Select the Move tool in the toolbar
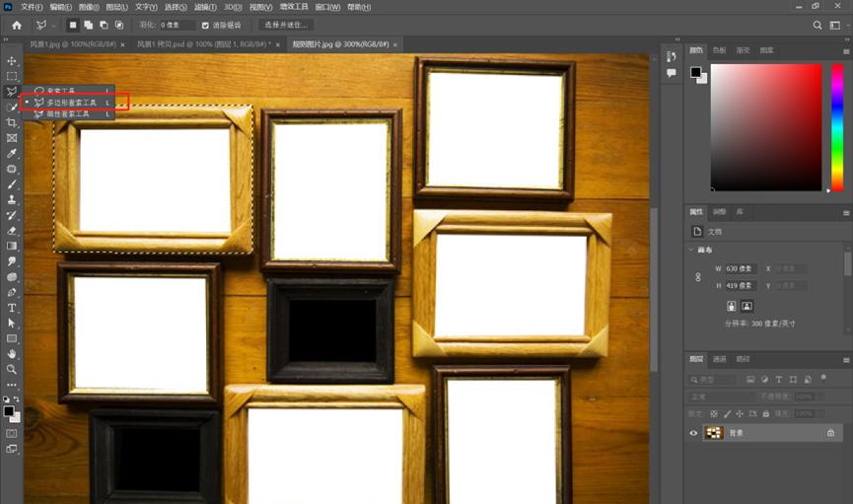853x504 pixels. [12, 61]
